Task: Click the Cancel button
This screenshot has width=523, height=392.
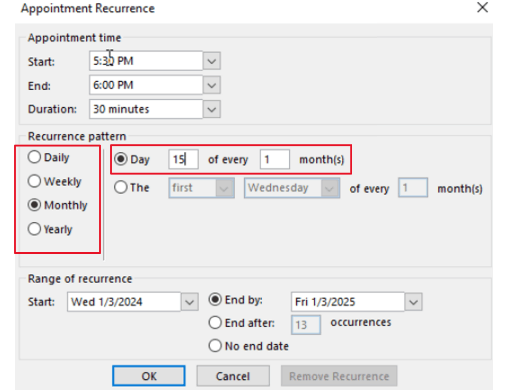Action: click(233, 376)
